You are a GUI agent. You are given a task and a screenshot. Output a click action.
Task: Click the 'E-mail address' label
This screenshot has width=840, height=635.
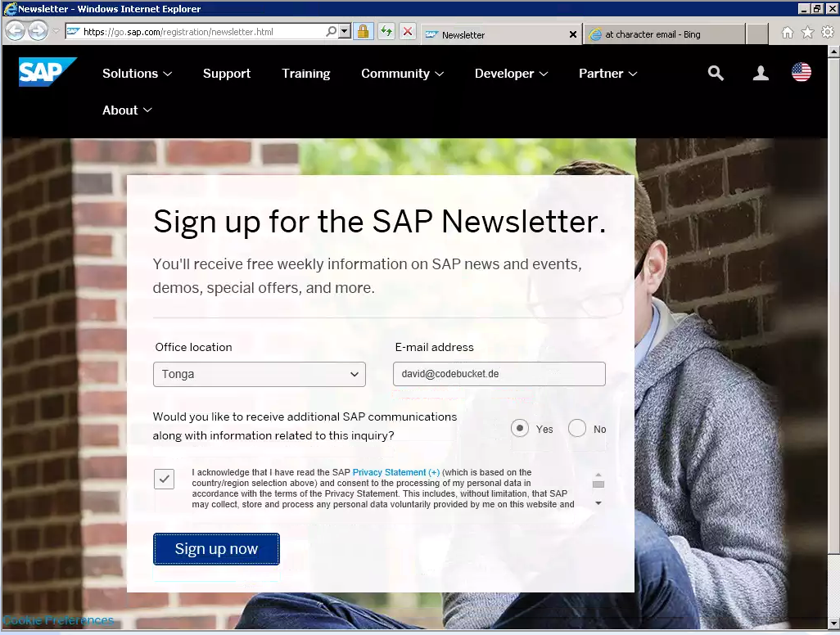click(x=435, y=347)
